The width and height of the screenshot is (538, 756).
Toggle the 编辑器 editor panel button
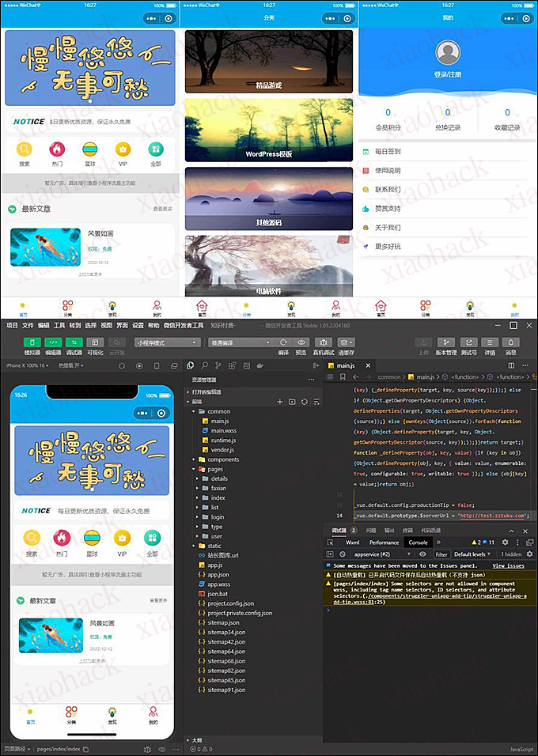(x=53, y=342)
